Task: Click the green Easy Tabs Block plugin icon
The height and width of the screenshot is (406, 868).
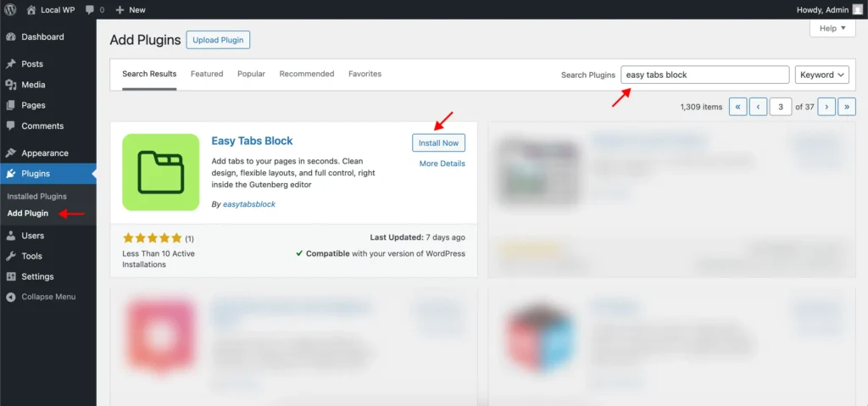Action: [x=160, y=172]
